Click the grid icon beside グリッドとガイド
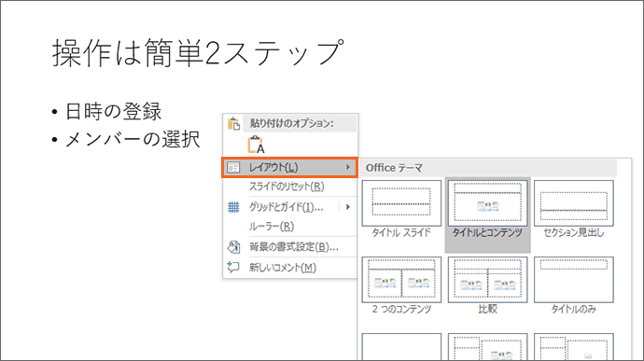This screenshot has height=361, width=644. 233,207
